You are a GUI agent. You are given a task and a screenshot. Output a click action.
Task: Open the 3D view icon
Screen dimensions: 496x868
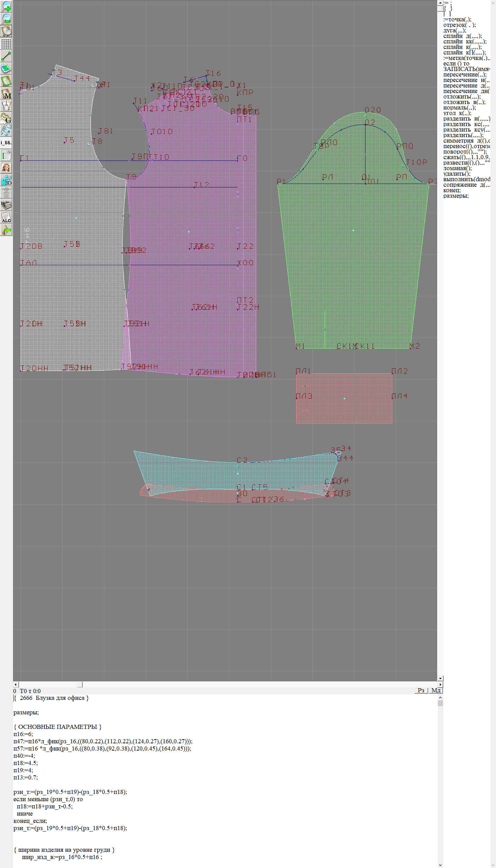[x=6, y=180]
